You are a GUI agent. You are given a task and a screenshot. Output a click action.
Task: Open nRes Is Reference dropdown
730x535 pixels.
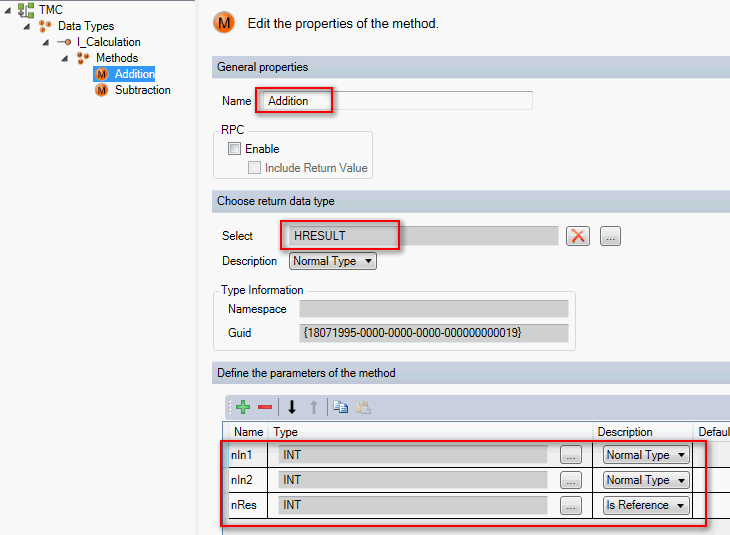click(x=646, y=505)
